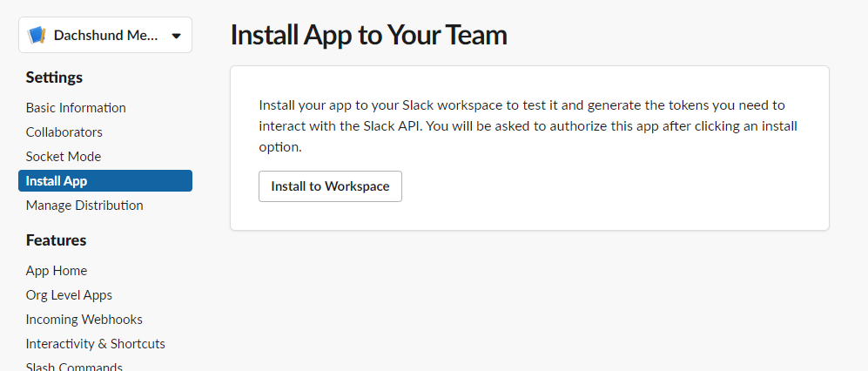Click the Install to Workspace button
Viewport: 868px width, 371px height.
(330, 186)
